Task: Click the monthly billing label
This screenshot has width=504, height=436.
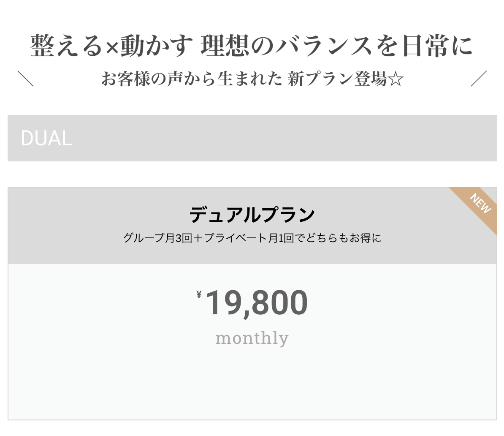Action: click(x=252, y=338)
